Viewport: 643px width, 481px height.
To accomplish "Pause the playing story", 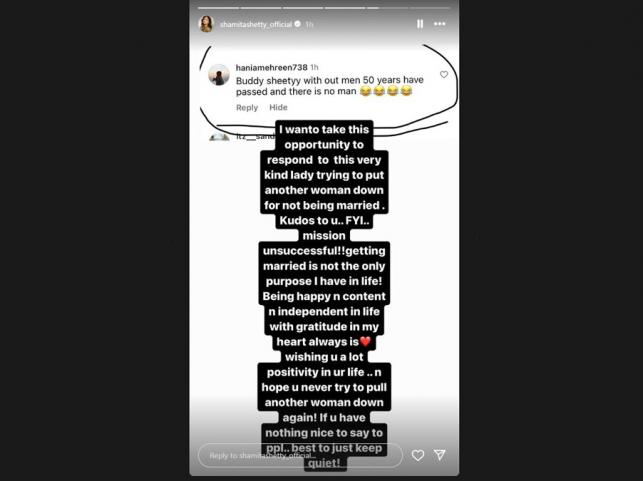I will 420,24.
